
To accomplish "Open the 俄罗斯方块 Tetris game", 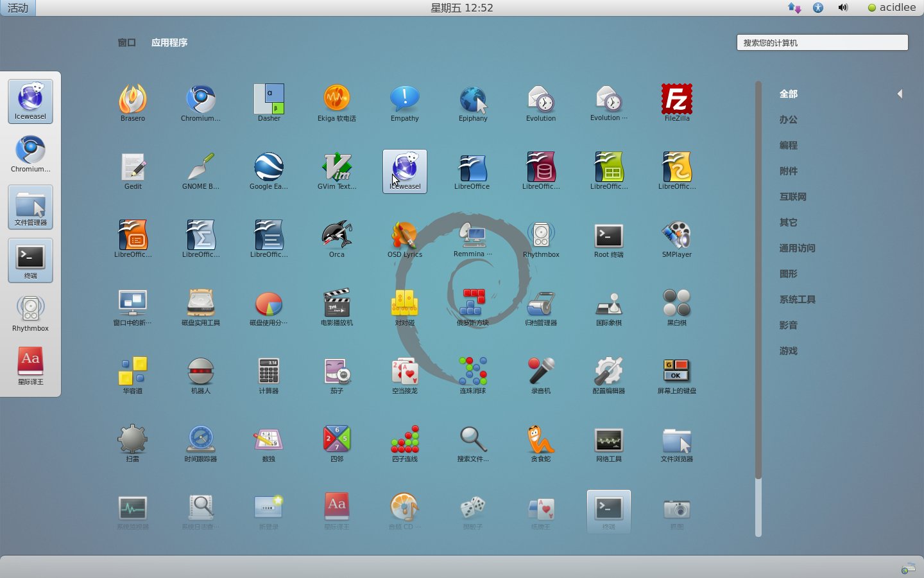I will (473, 307).
